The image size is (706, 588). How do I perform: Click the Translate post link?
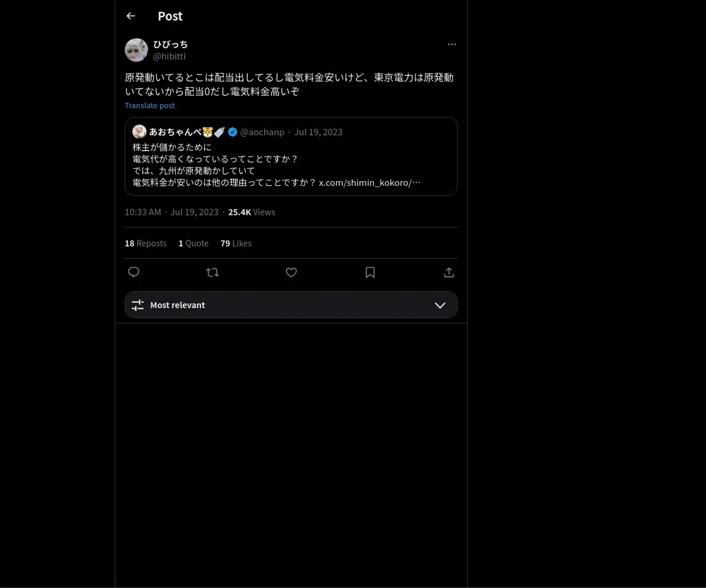149,105
